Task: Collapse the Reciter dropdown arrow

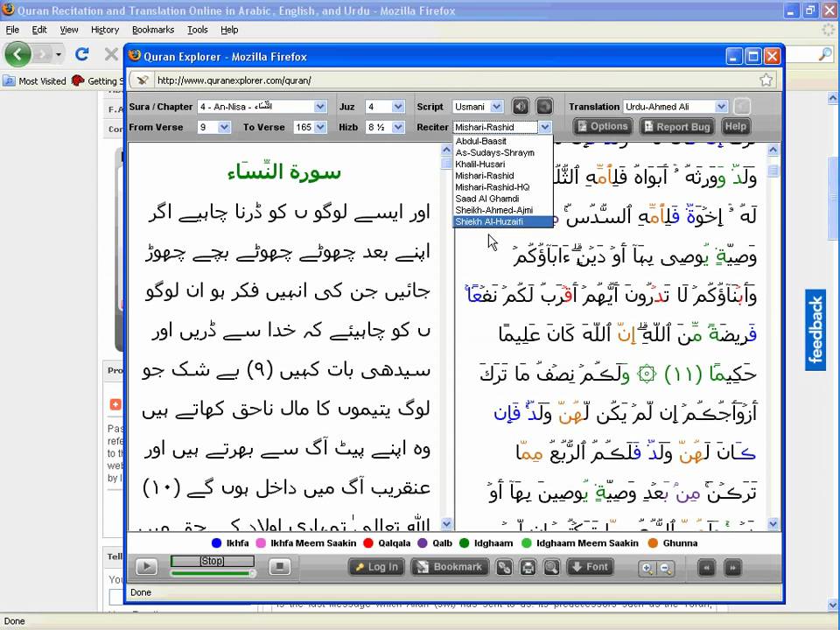Action: pos(545,128)
